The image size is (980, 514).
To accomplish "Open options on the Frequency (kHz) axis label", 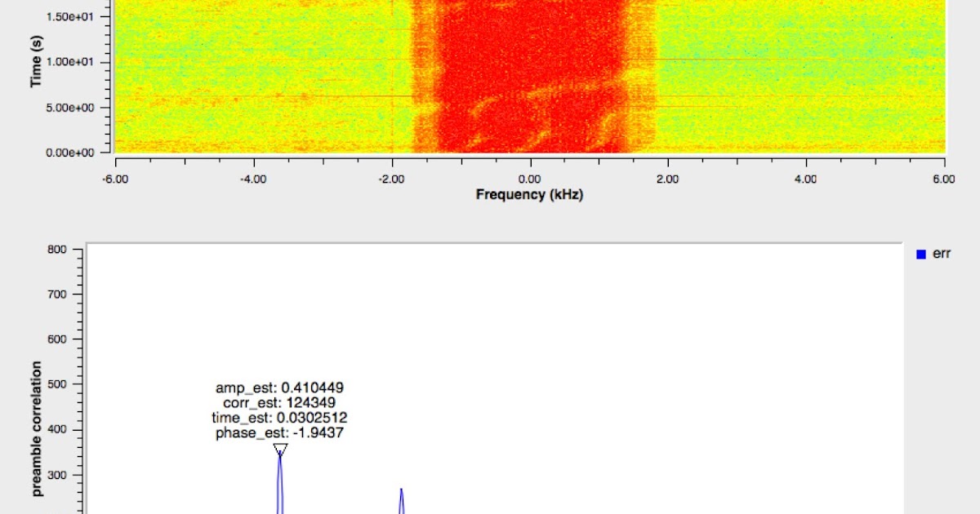I will coord(530,195).
